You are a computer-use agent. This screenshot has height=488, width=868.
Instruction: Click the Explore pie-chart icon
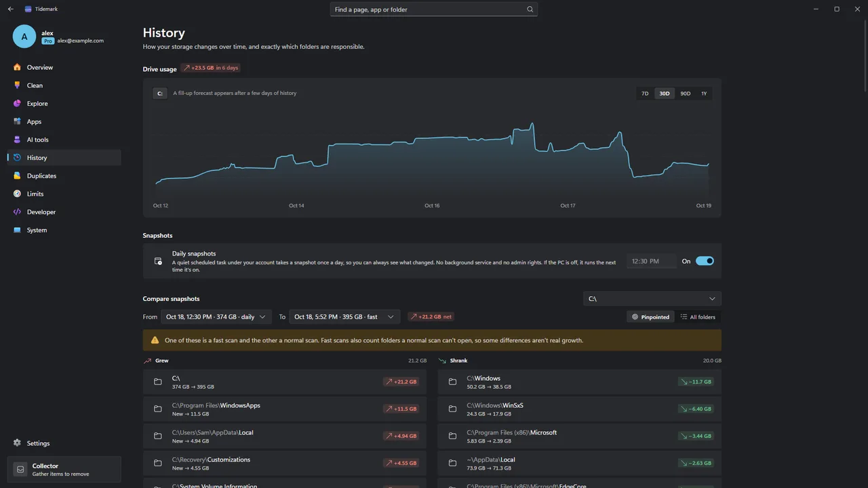tap(18, 104)
